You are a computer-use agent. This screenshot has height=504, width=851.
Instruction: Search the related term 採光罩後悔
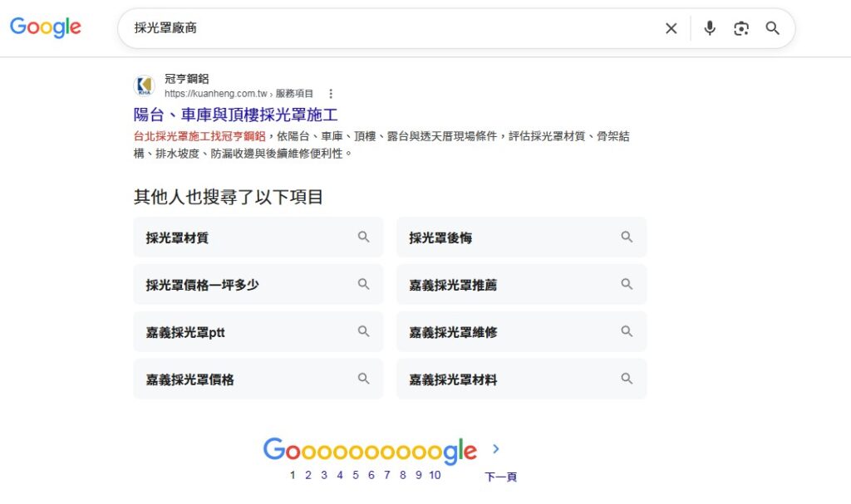(522, 237)
